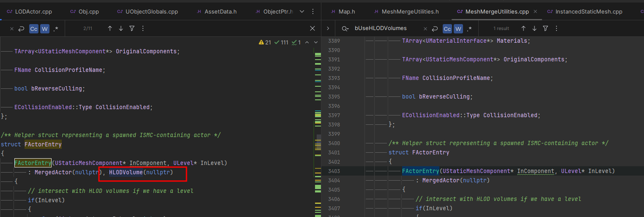Open the AssetData.h tab
Viewport: 644px width, 217px height.
click(x=216, y=11)
